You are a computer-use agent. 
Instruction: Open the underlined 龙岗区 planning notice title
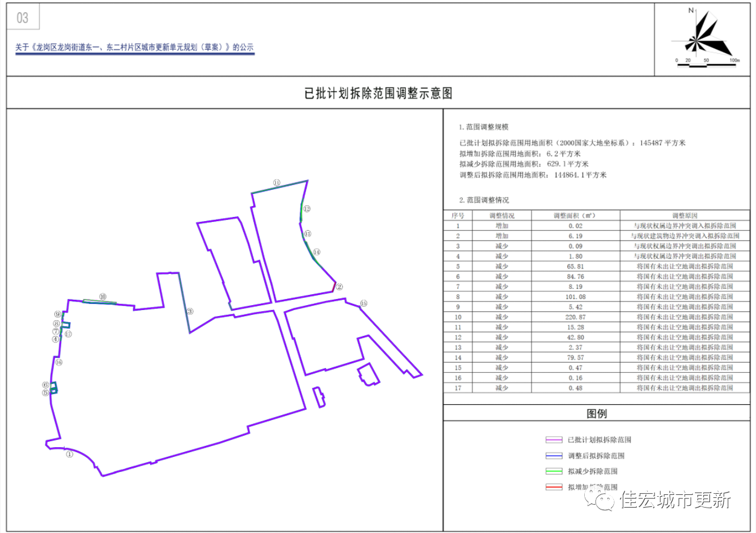(134, 47)
